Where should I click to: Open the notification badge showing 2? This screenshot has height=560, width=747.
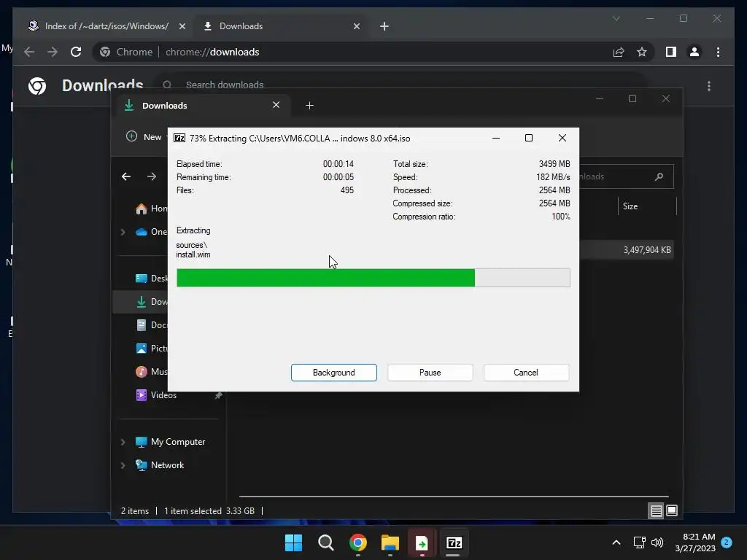coord(727,542)
